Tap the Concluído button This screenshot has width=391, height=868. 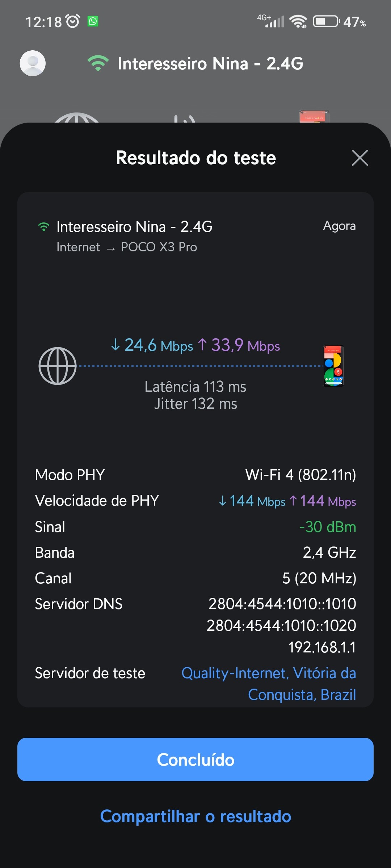click(195, 759)
